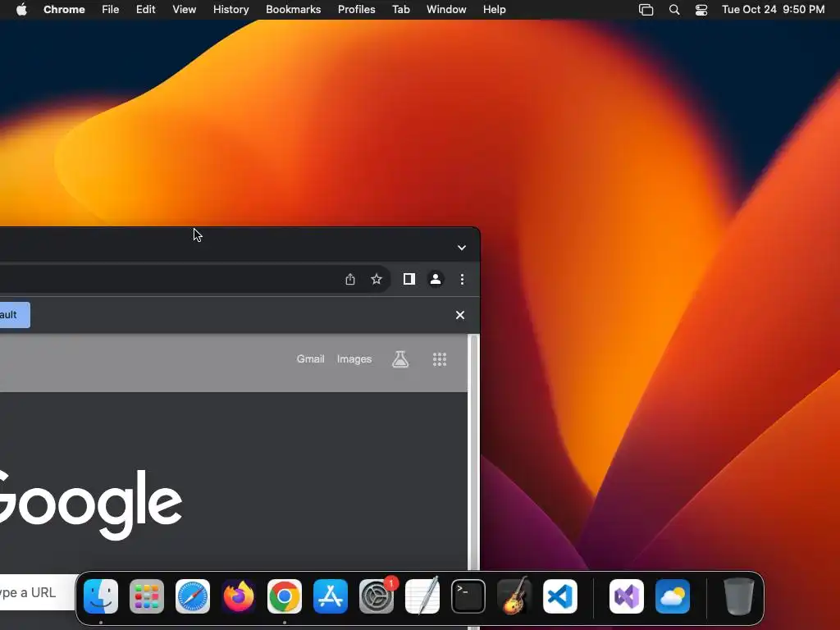The width and height of the screenshot is (840, 630).
Task: Open the Profiles menu
Action: click(x=356, y=10)
